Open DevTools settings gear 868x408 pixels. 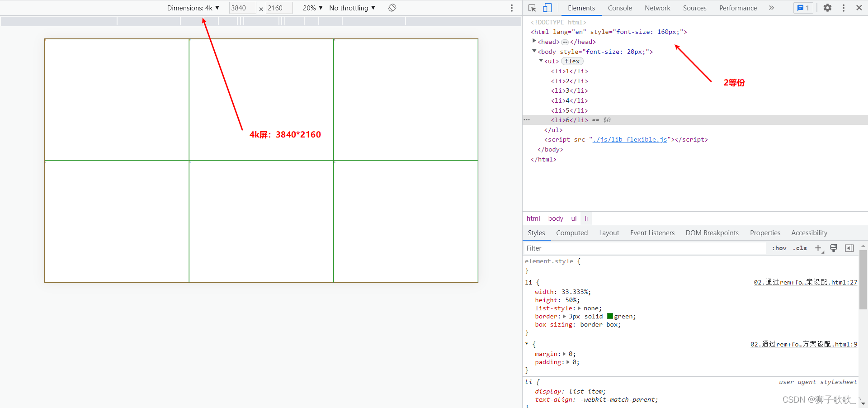[827, 8]
